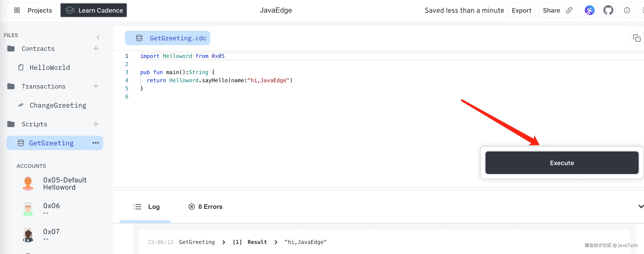Click the Export button
The height and width of the screenshot is (254, 644).
[x=521, y=10]
